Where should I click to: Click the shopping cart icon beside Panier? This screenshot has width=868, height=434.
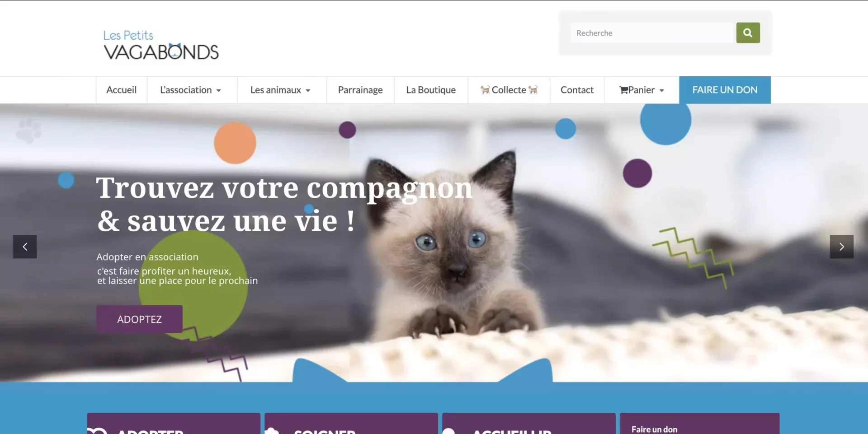coord(623,90)
